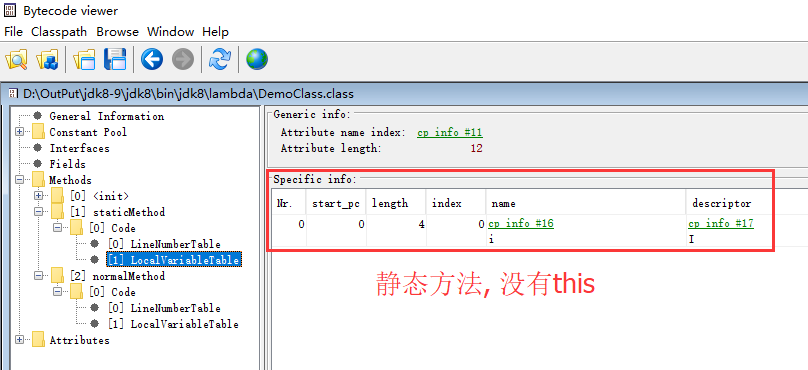Select [2] normalMethod item
The width and height of the screenshot is (808, 370).
click(x=117, y=276)
